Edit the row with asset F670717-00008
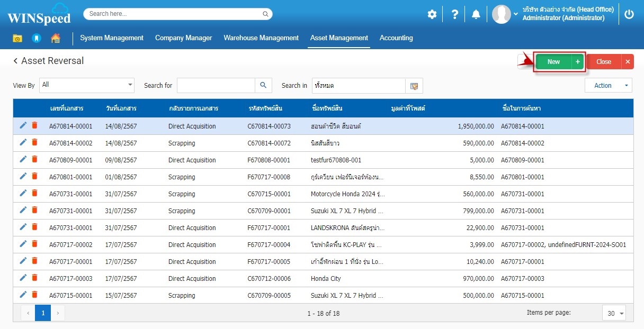Viewport: 644px width, 329px height. point(23,176)
